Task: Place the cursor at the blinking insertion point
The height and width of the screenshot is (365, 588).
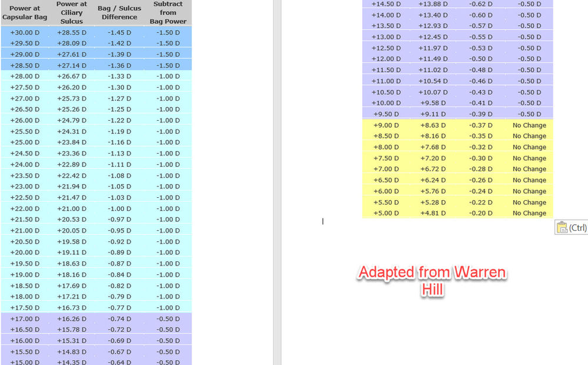Action: [322, 221]
